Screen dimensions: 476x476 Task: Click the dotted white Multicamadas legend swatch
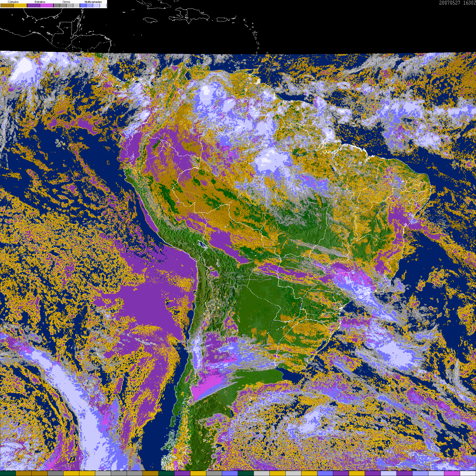103,5
